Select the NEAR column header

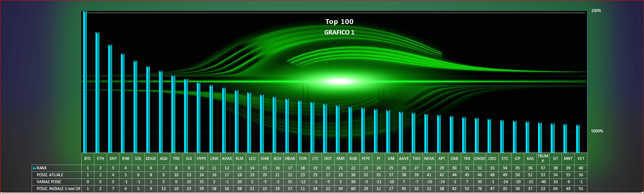pos(429,159)
